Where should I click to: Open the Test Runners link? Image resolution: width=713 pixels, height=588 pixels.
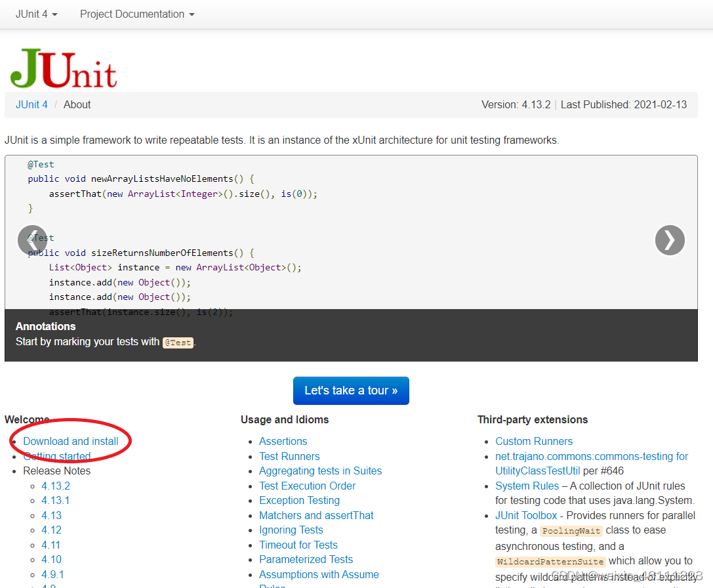click(289, 456)
